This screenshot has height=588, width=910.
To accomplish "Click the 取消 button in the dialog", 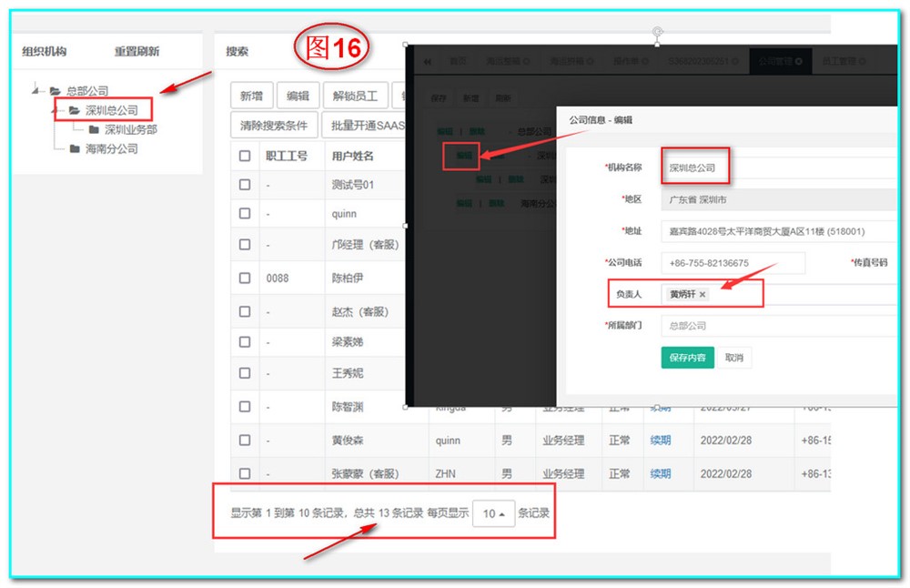I will (x=733, y=358).
